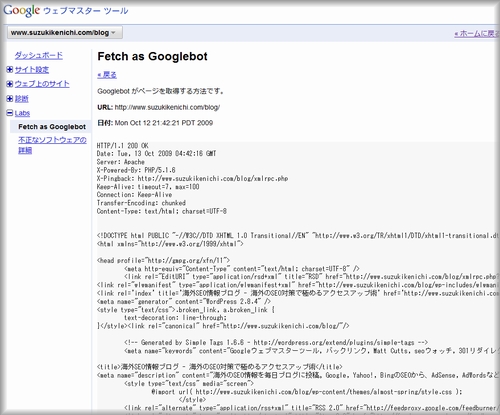The width and height of the screenshot is (500, 415).
Task: Click the @import url style.css line
Action: pyautogui.click(x=307, y=392)
